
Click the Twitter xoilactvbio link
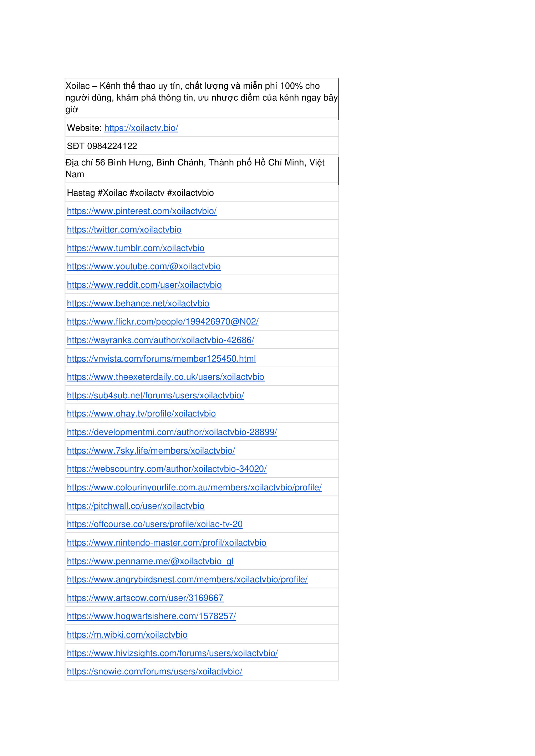coord(124,230)
